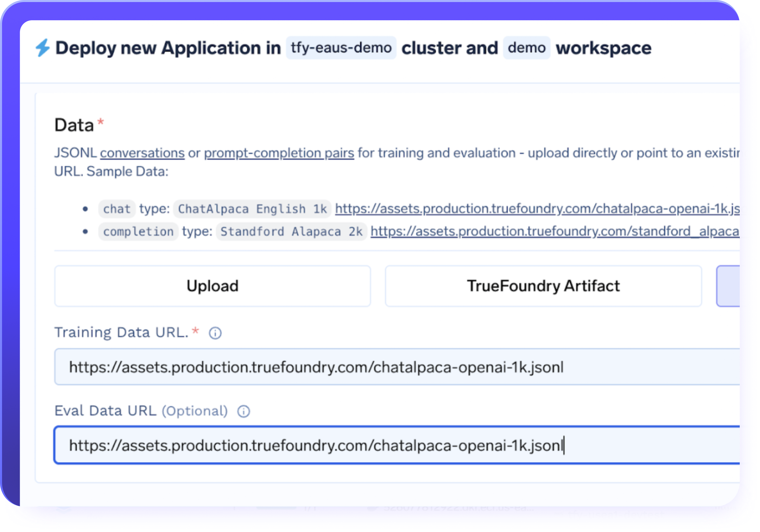The image size is (760, 532).
Task: Open the Eval Data URL info tooltip icon
Action: tap(243, 411)
